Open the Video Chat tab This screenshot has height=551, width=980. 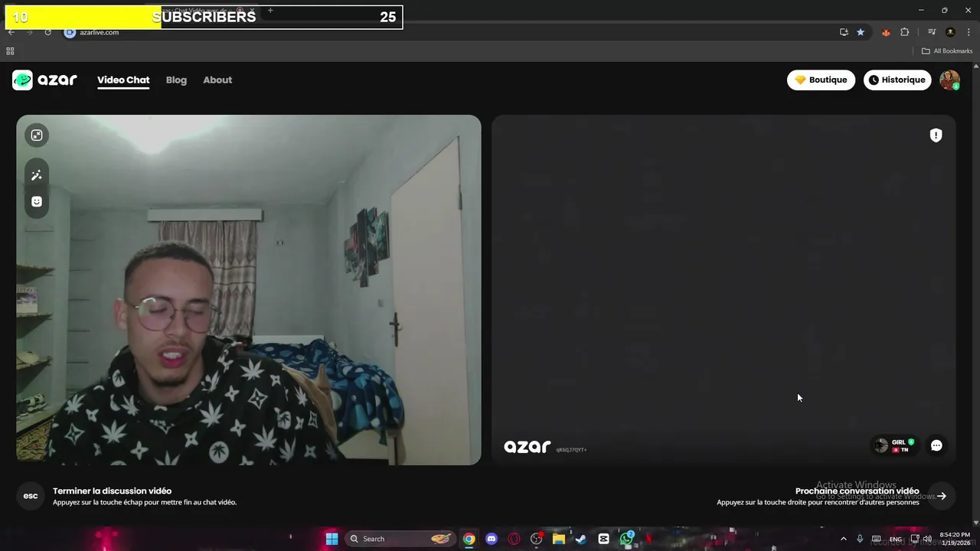(x=123, y=80)
